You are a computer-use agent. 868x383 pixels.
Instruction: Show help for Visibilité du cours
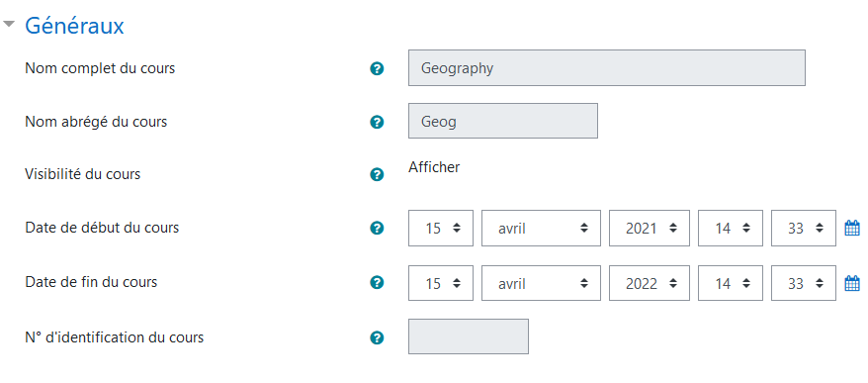coord(377,174)
